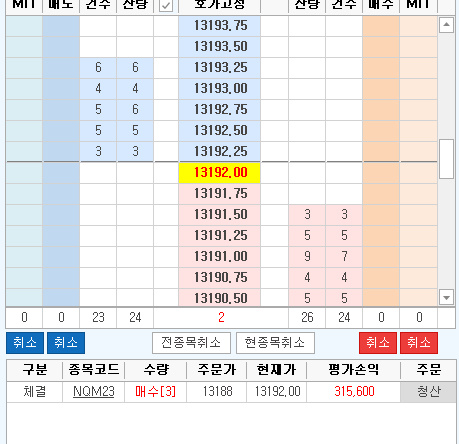Image resolution: width=459 pixels, height=444 pixels.
Task: Open the NQM23 symbol code link
Action: (94, 392)
